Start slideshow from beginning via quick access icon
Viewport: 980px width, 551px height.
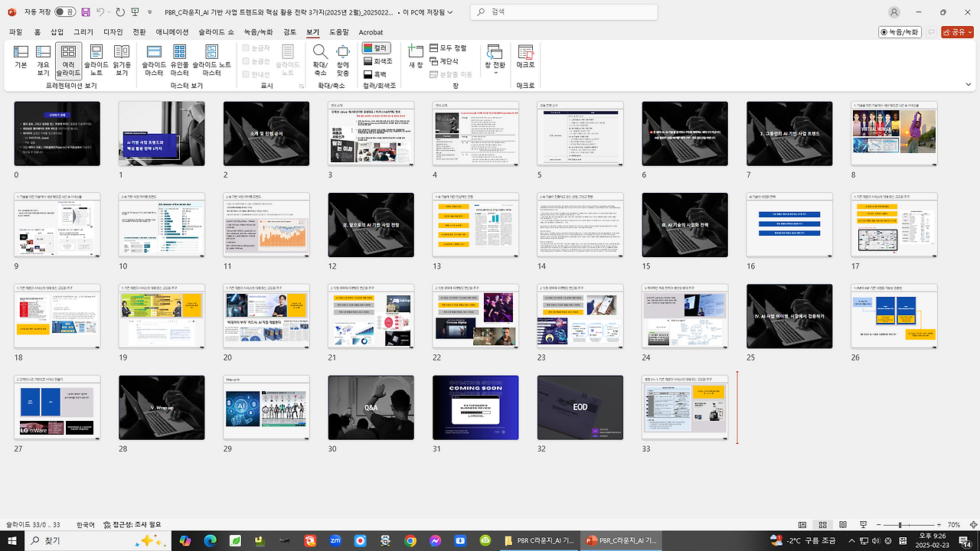(136, 12)
